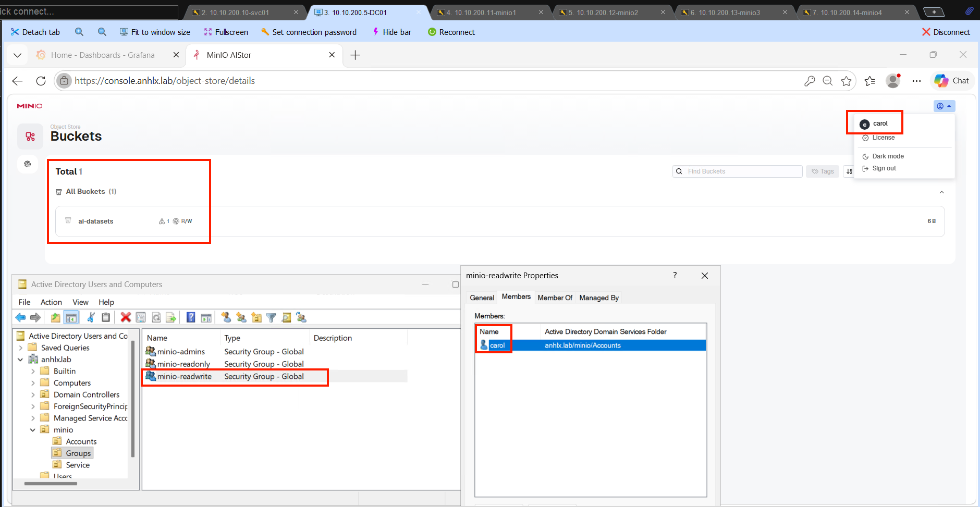
Task: Click the Disconnect button
Action: [946, 32]
